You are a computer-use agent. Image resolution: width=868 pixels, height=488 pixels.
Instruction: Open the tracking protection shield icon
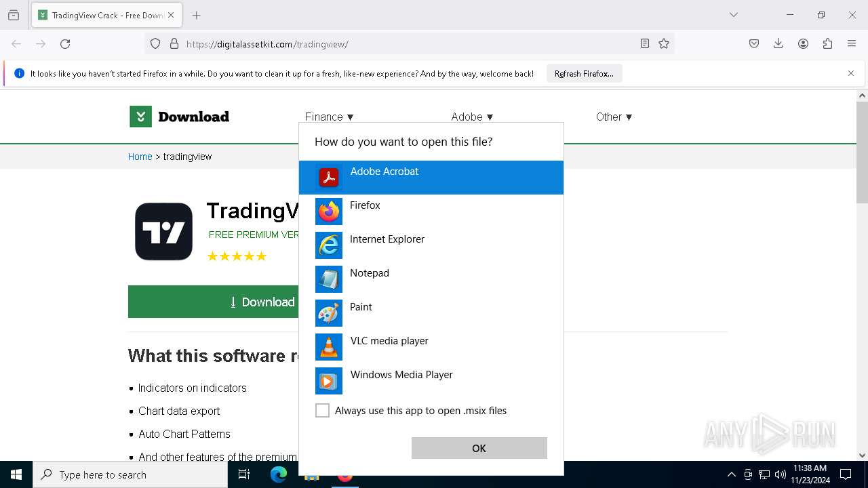[155, 44]
